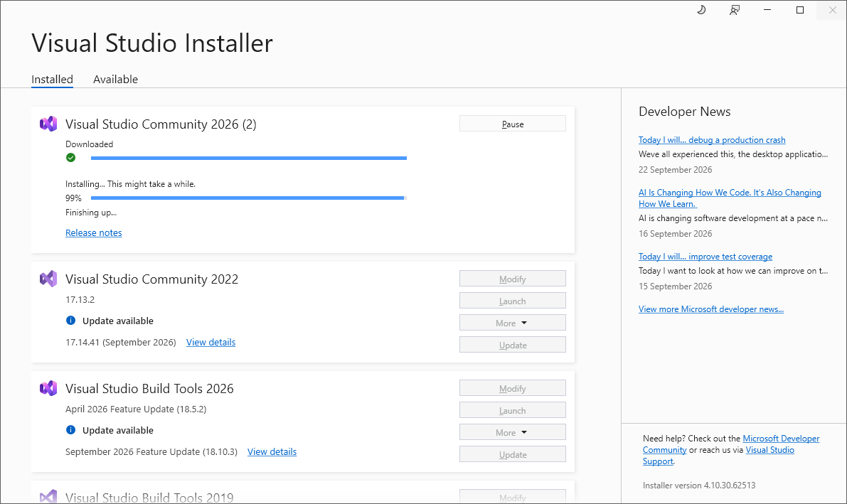Open 'AI Is Changing How We Code' article

730,198
